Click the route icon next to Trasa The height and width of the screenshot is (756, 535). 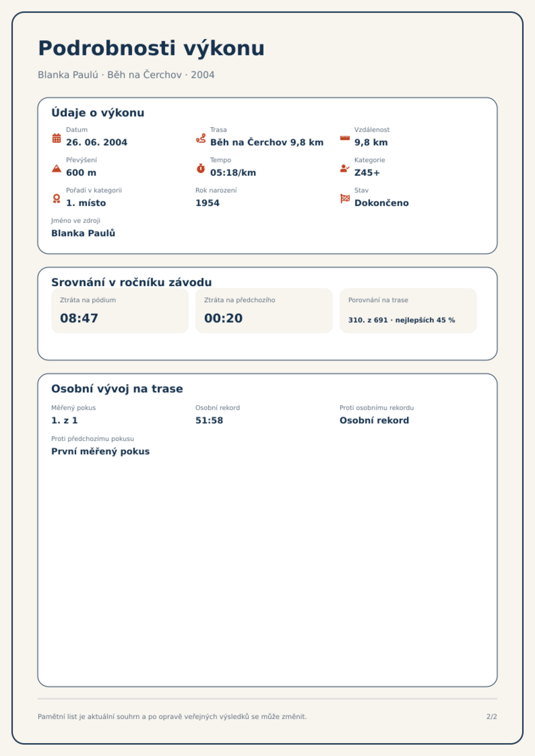click(x=201, y=138)
